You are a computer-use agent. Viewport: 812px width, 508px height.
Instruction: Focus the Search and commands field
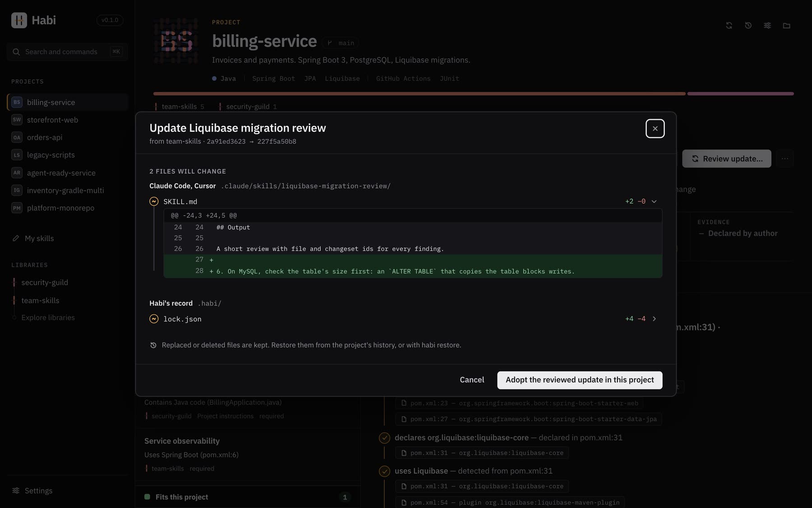(x=67, y=52)
